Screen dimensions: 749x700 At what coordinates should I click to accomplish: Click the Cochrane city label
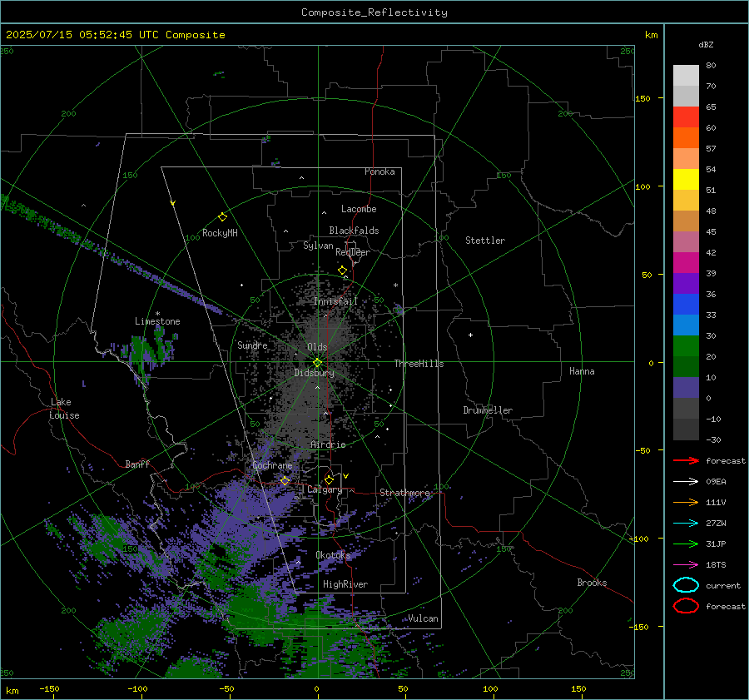(x=272, y=465)
